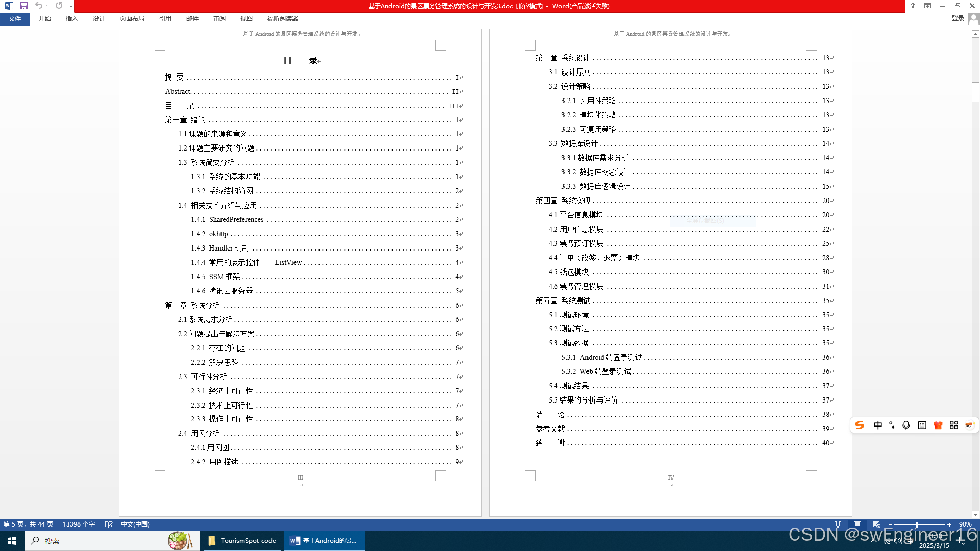
Task: Click the Undo arrow icon
Action: pyautogui.click(x=38, y=6)
